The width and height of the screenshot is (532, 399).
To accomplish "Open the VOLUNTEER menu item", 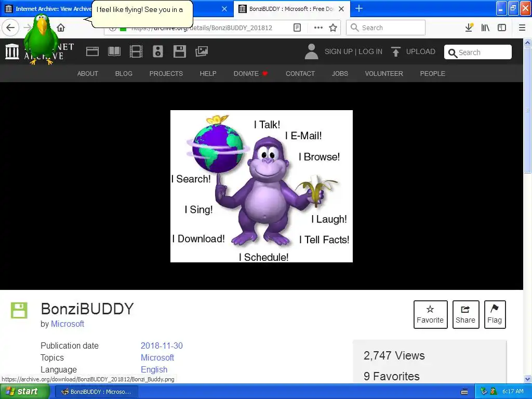I will coord(384,74).
